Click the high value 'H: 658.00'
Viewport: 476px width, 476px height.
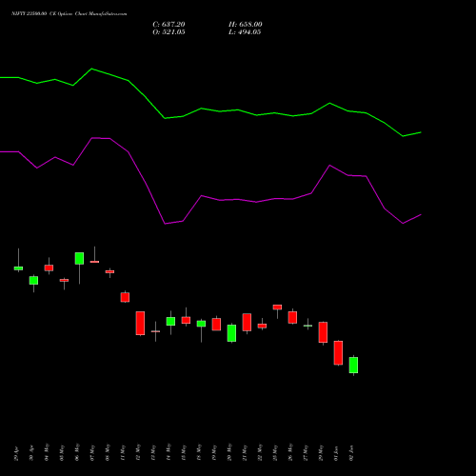246,25
